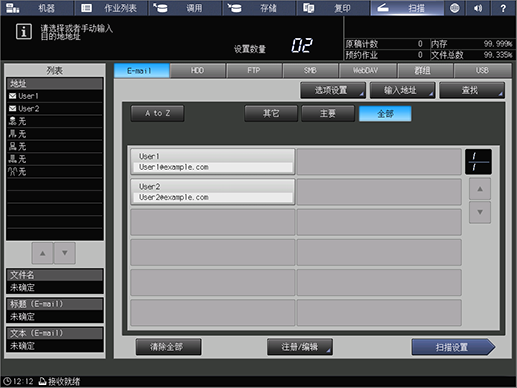
Task: Select the E-mail destination tab
Action: coord(142,70)
